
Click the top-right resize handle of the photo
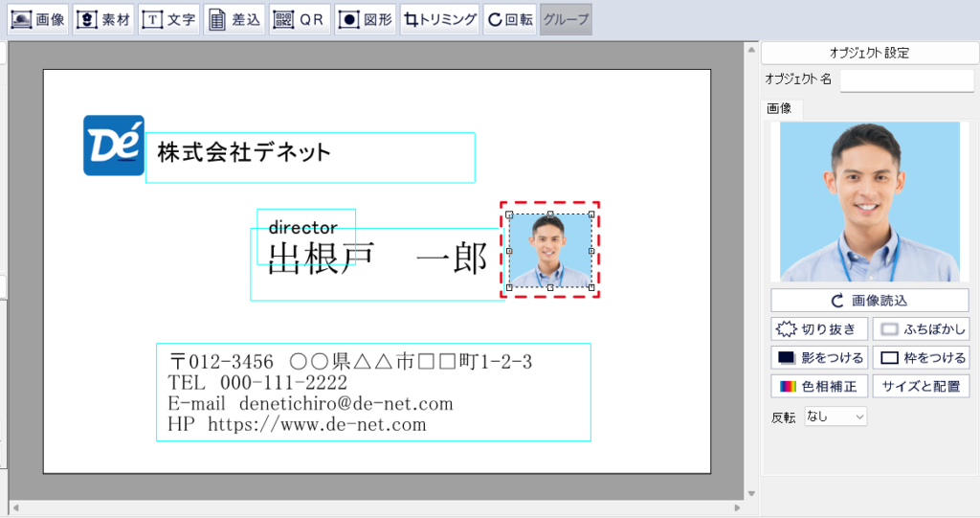point(591,214)
